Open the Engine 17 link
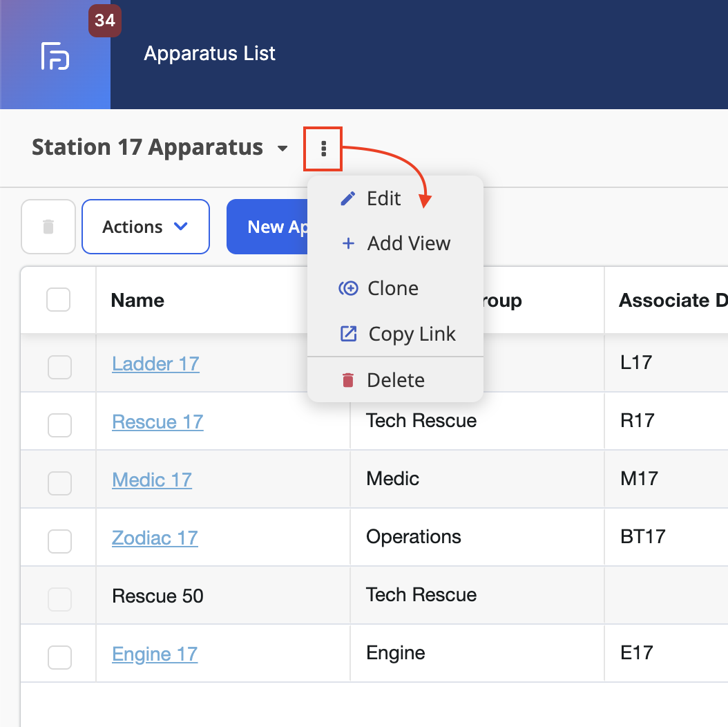This screenshot has width=728, height=727. (x=155, y=654)
